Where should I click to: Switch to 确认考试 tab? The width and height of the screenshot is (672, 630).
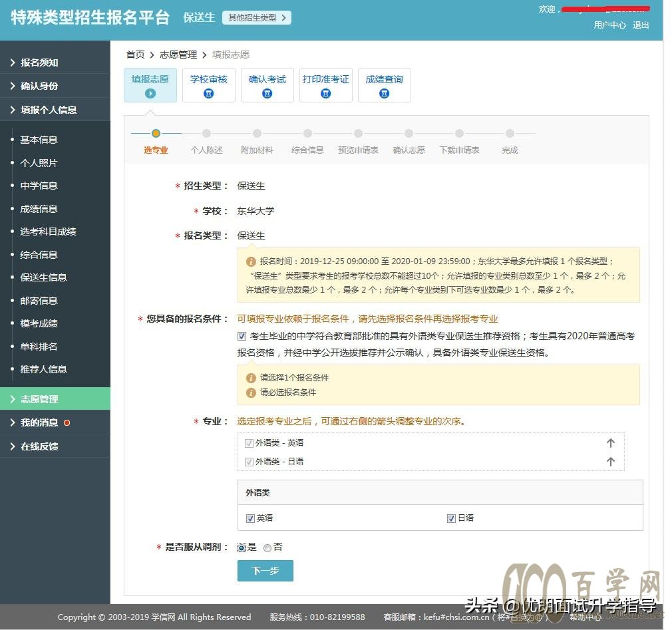[267, 85]
